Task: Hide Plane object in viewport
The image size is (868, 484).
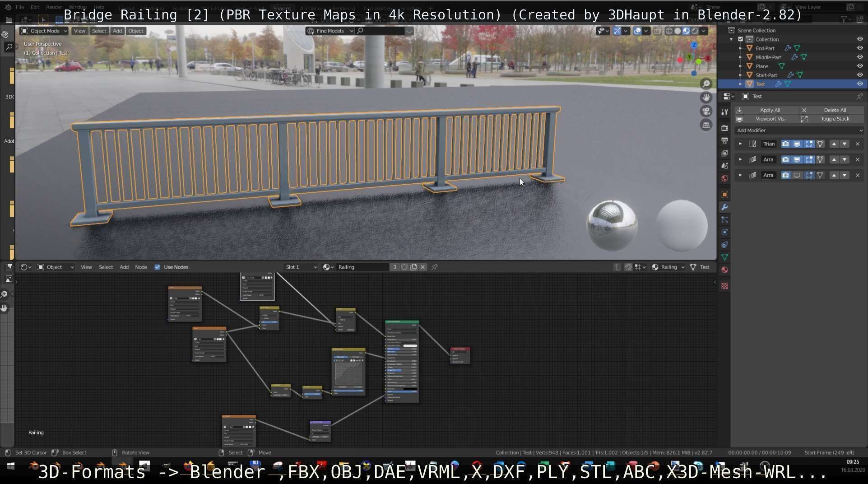Action: (x=860, y=66)
